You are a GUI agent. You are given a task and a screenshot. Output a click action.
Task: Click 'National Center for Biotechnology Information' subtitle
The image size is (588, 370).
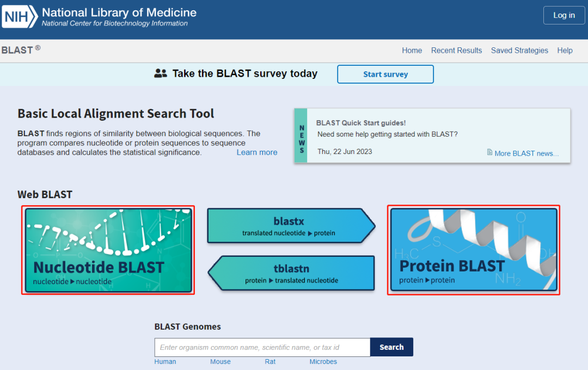[x=114, y=23]
